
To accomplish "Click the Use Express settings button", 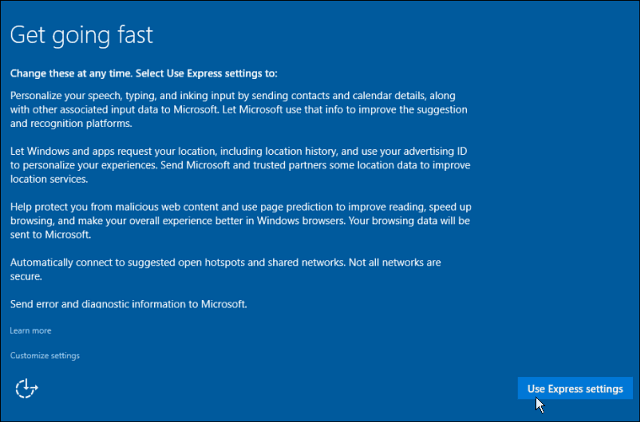I will (x=575, y=389).
